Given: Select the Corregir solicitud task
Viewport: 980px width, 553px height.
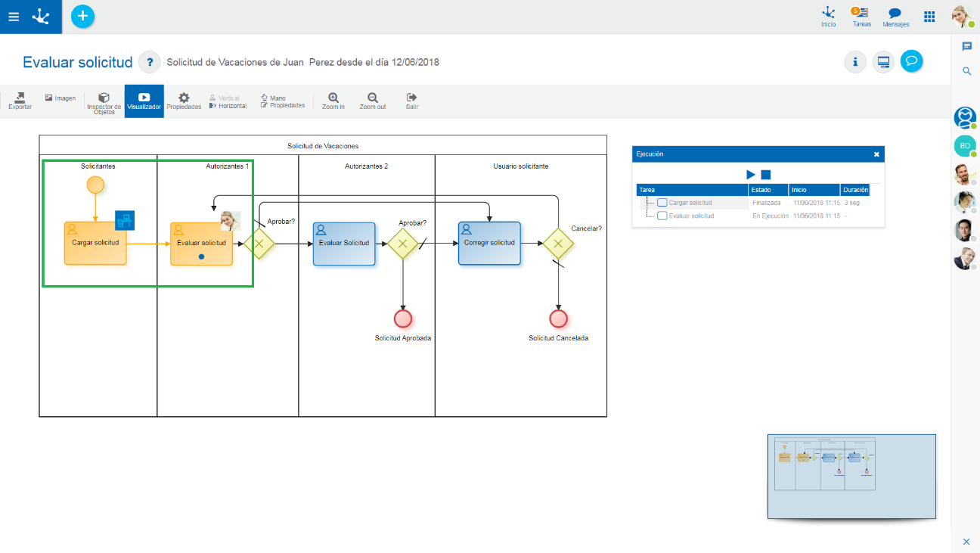Looking at the screenshot, I should click(489, 244).
